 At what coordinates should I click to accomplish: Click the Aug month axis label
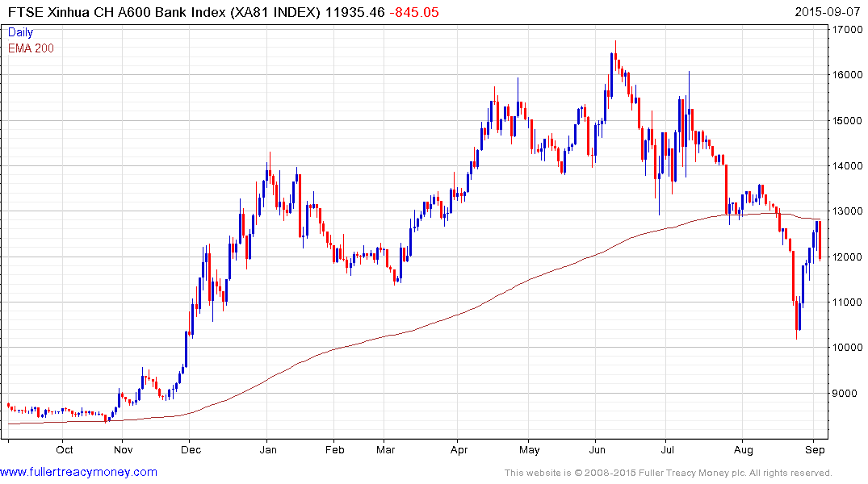[x=744, y=449]
